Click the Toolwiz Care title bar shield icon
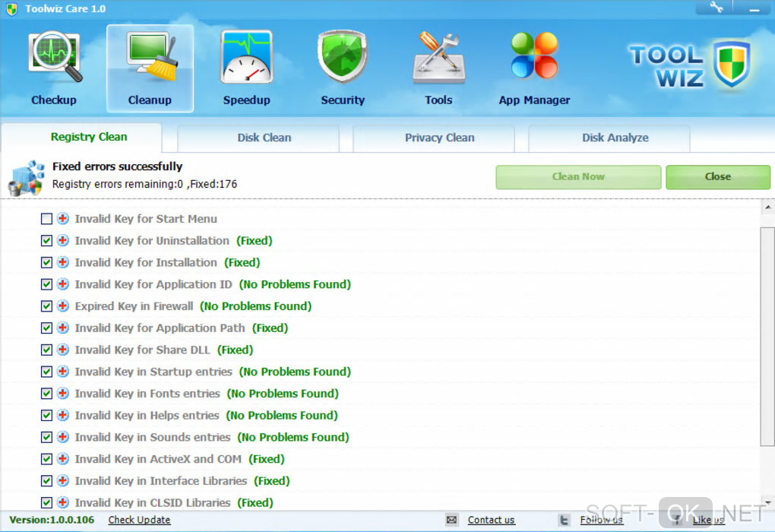This screenshot has height=532, width=775. tap(12, 9)
